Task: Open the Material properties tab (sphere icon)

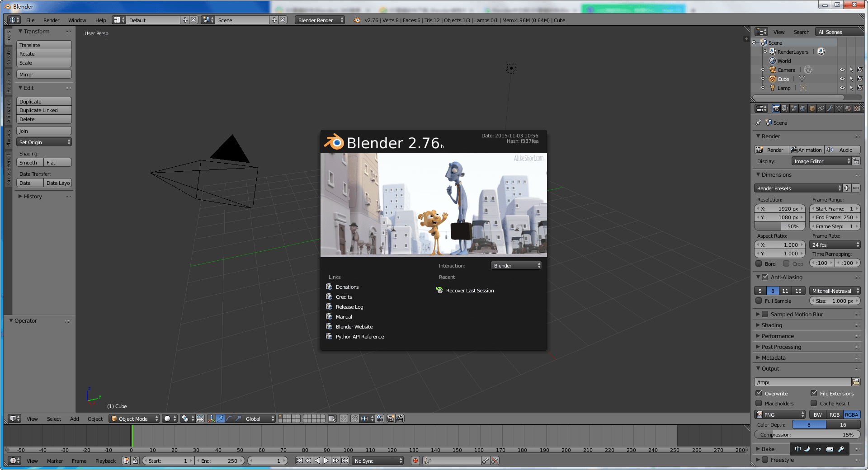Action: [848, 108]
